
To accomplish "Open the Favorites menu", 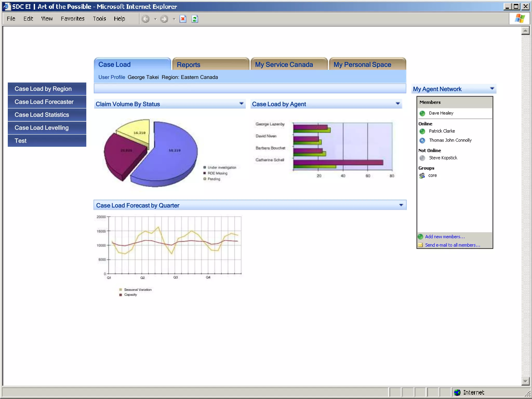I will (x=73, y=19).
